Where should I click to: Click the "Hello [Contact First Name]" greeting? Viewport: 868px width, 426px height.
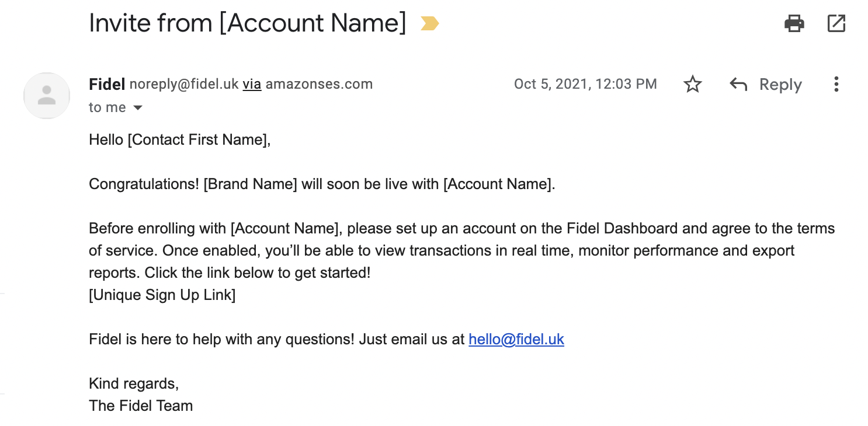pyautogui.click(x=179, y=139)
